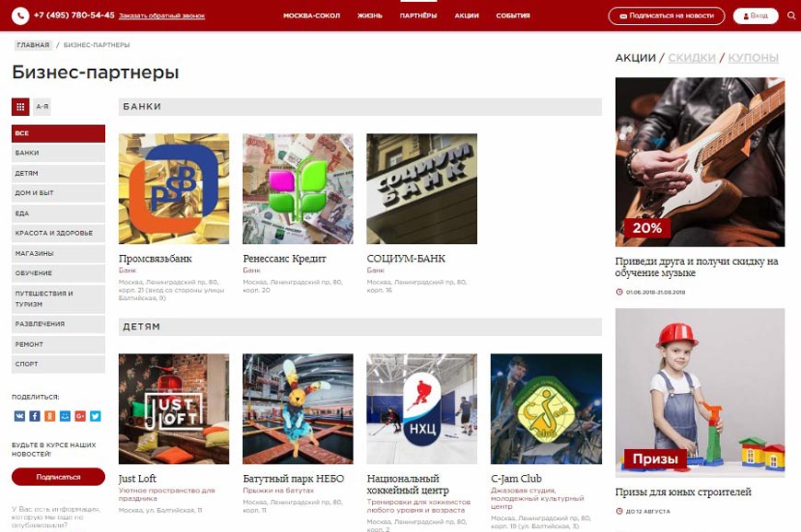Select the ВСЕ category filter

[58, 133]
